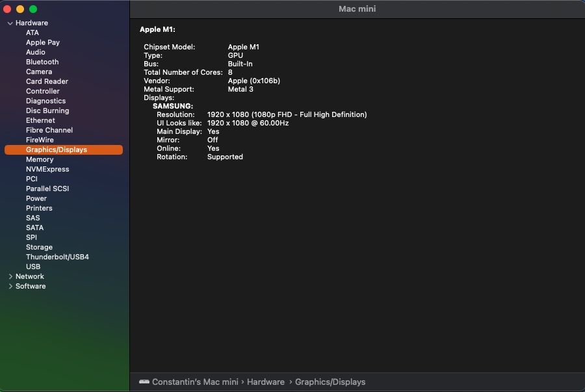Click the Mac mini icon in path bar
Image resolution: width=585 pixels, height=392 pixels.
[144, 382]
